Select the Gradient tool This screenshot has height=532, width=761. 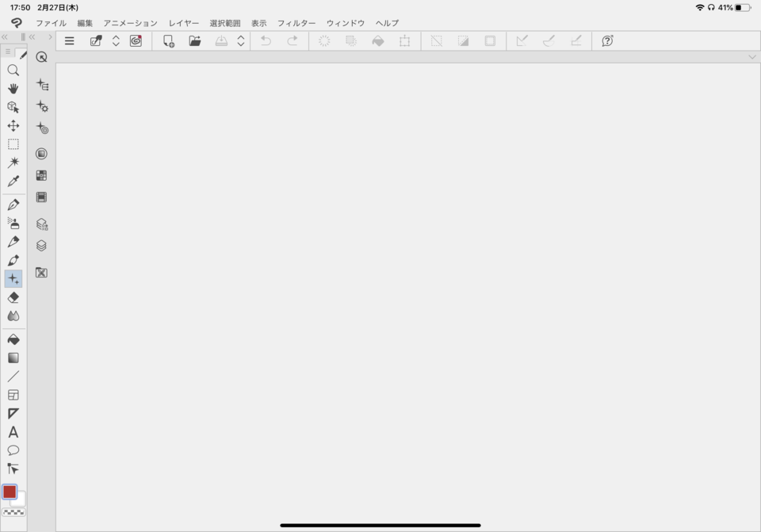[x=13, y=358]
